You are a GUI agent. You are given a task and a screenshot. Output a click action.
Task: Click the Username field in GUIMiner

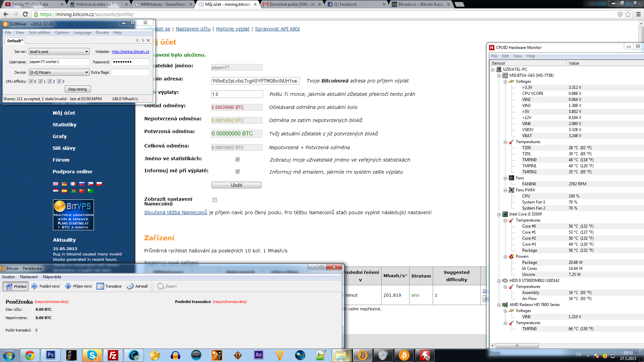[x=59, y=62]
